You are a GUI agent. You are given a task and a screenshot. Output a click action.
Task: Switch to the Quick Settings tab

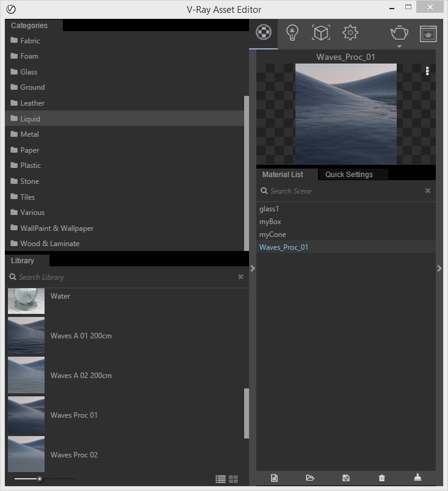353,175
